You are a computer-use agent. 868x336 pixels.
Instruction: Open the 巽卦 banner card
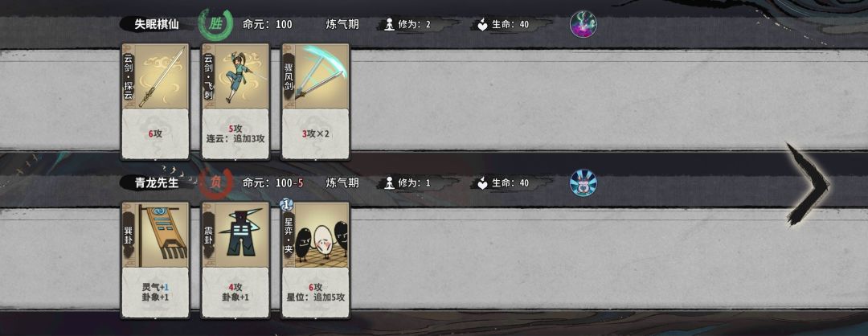click(155, 260)
